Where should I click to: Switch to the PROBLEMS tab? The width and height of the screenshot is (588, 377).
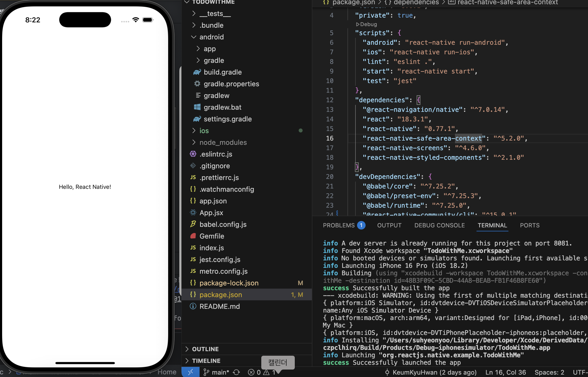click(338, 226)
